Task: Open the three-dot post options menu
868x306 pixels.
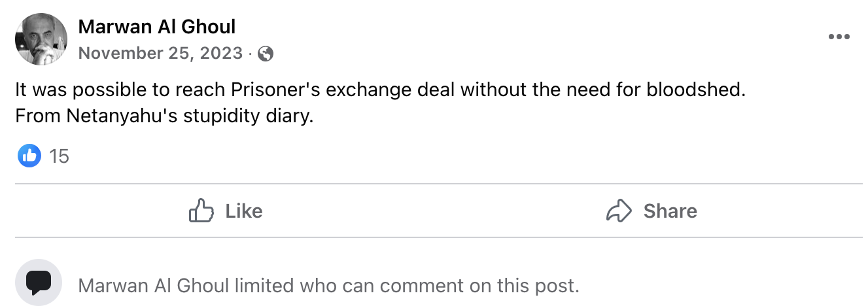Action: coord(839,37)
